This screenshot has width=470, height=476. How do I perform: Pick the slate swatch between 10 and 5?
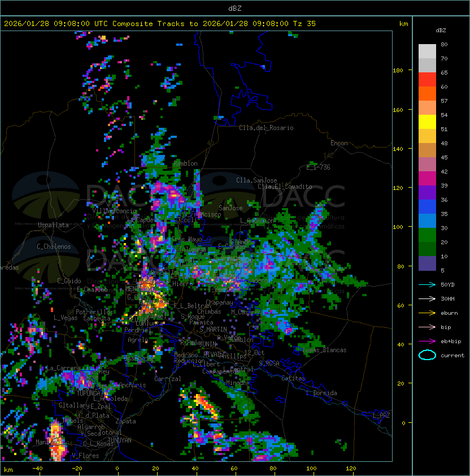click(x=427, y=263)
